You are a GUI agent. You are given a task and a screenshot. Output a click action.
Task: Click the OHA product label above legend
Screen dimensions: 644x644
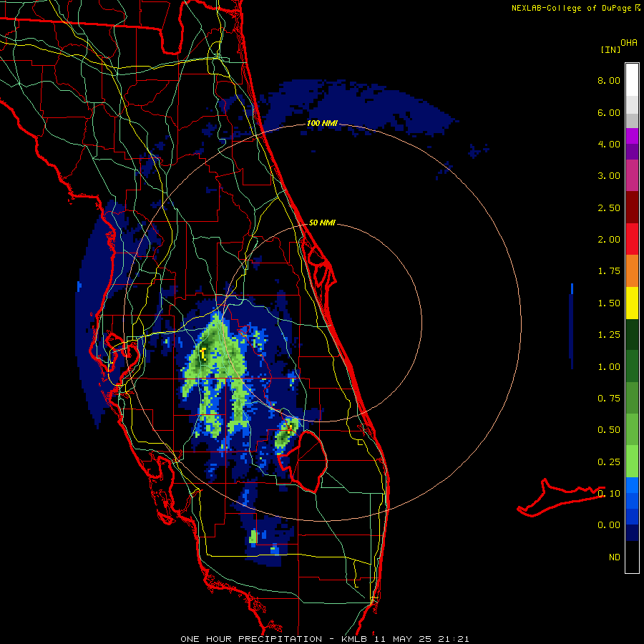click(629, 42)
